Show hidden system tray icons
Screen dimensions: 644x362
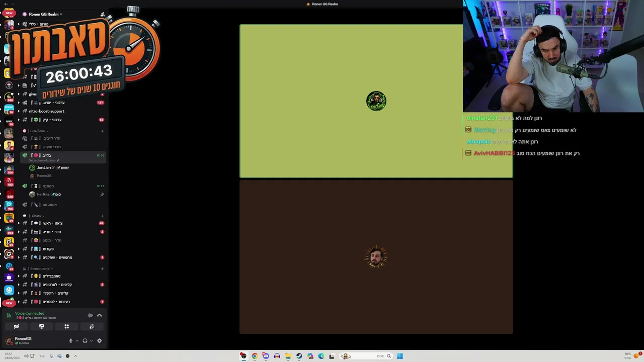(75, 356)
